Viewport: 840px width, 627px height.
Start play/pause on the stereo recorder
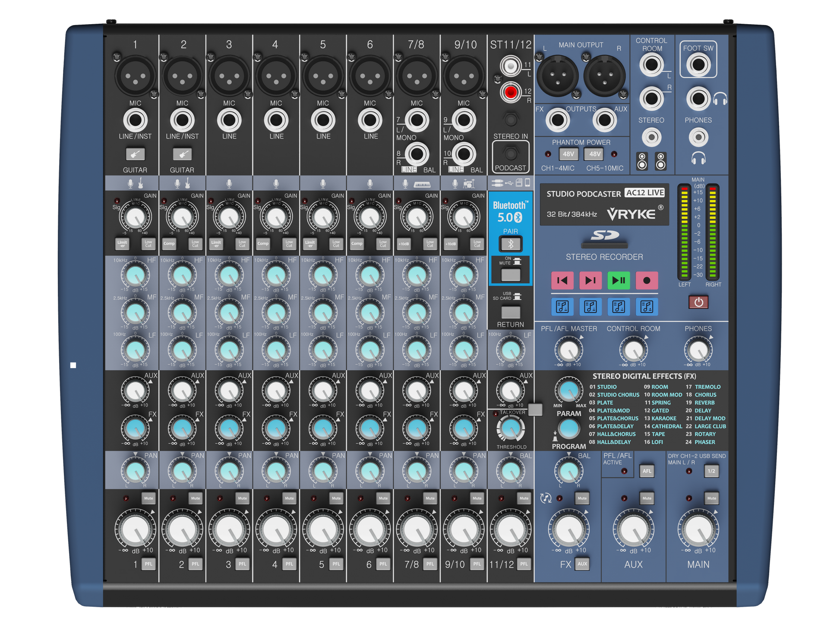click(x=619, y=280)
